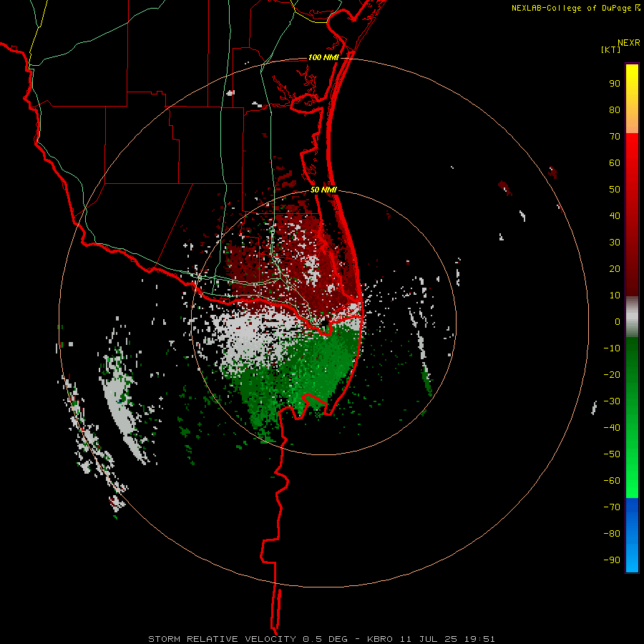Click the 90 value on velocity scale
Viewport: 644px width, 644px height.
(615, 84)
